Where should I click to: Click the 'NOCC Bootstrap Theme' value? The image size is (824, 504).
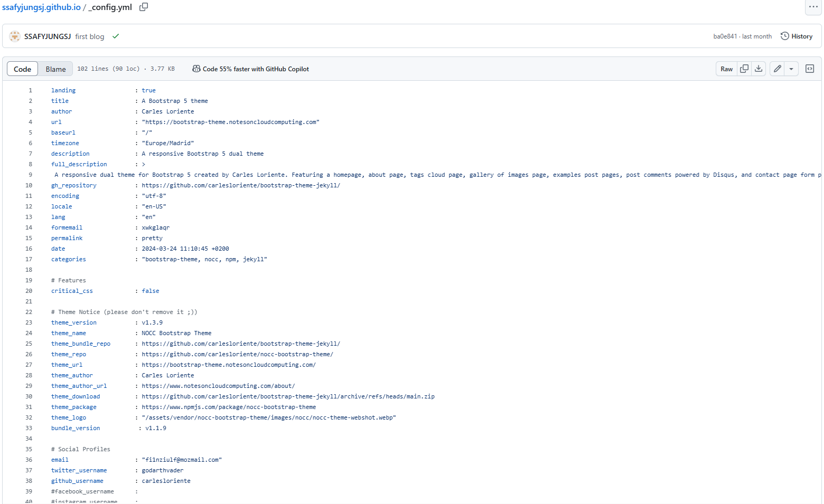tap(176, 333)
